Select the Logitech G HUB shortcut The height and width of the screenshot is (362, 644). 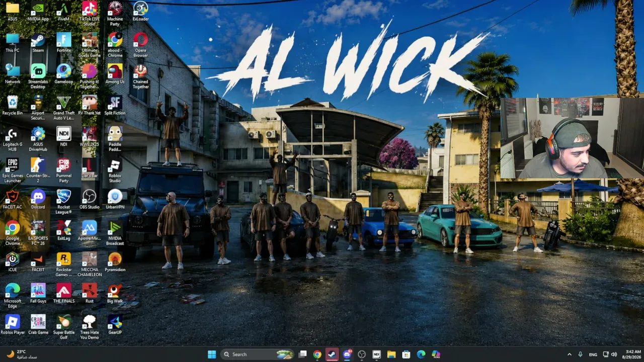point(13,139)
